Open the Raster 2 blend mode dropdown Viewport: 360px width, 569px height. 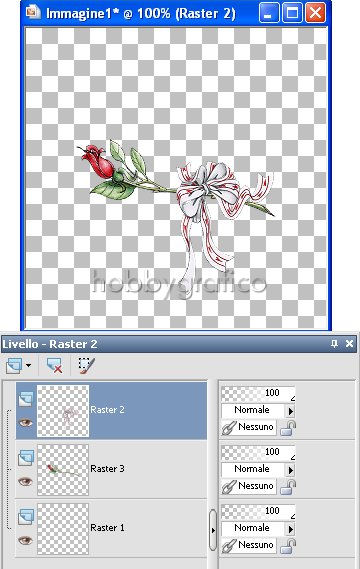click(x=258, y=410)
